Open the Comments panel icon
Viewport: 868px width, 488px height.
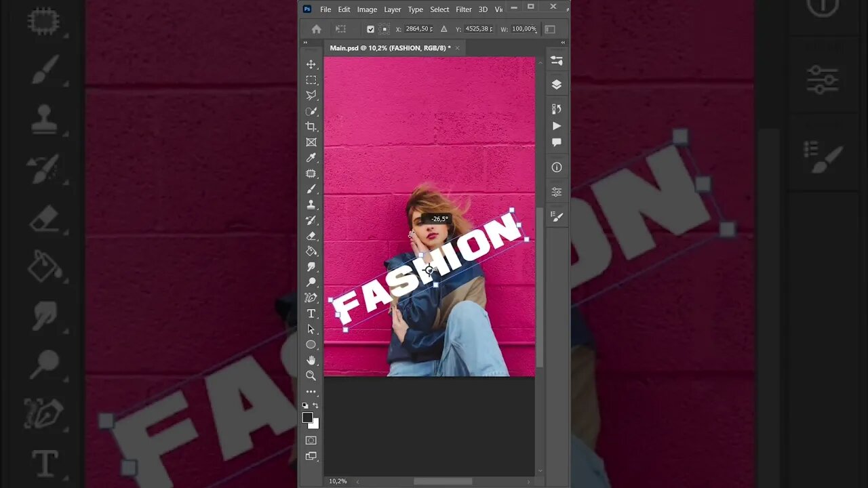pos(557,142)
